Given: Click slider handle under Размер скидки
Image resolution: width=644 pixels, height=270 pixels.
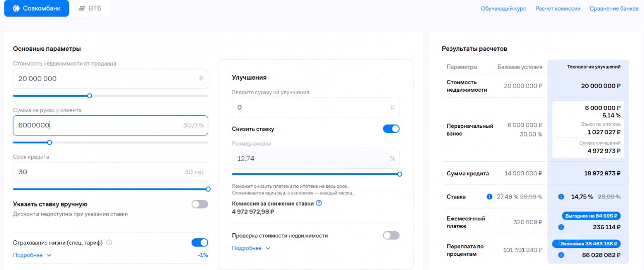Looking at the screenshot, I should tap(399, 174).
